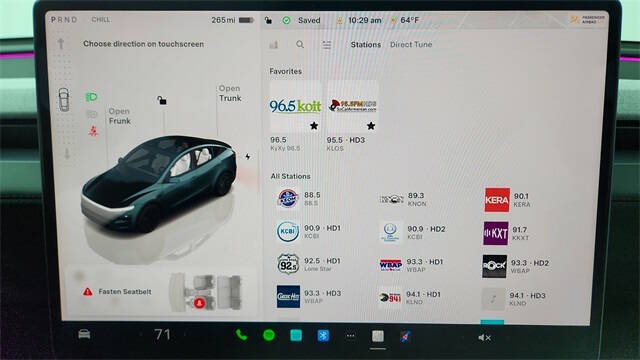Tap the red Fasten Seatbelt warning triangle

click(87, 291)
